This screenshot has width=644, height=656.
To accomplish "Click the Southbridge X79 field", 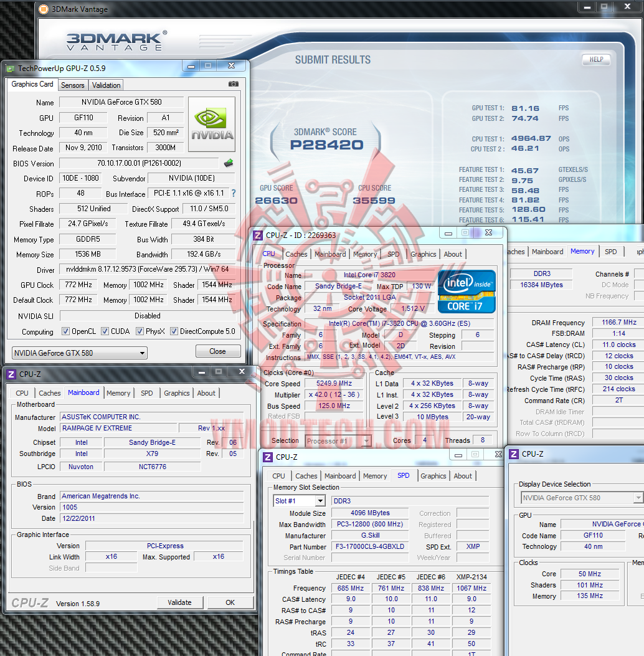I will (x=152, y=454).
